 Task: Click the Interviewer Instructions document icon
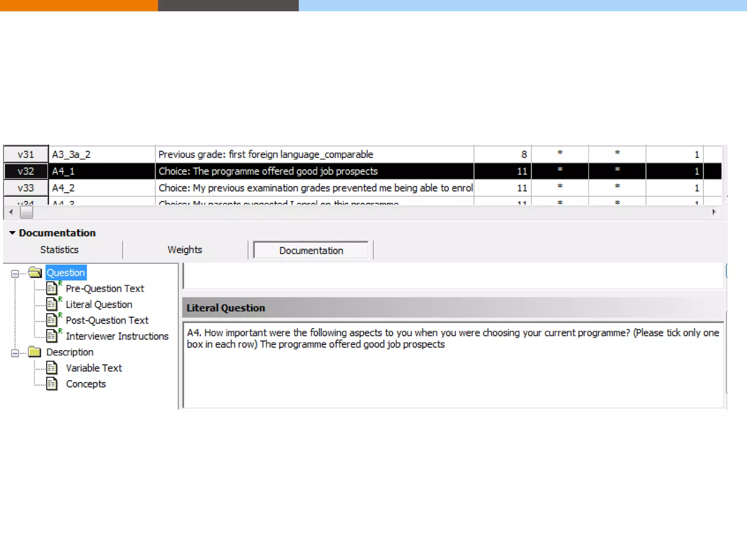[52, 336]
